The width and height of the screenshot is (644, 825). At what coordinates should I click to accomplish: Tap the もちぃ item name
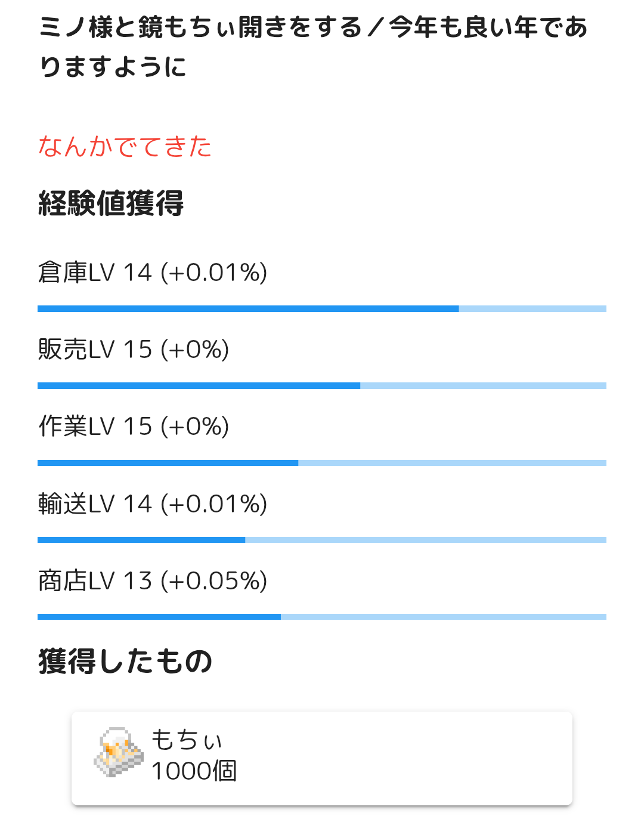(187, 740)
